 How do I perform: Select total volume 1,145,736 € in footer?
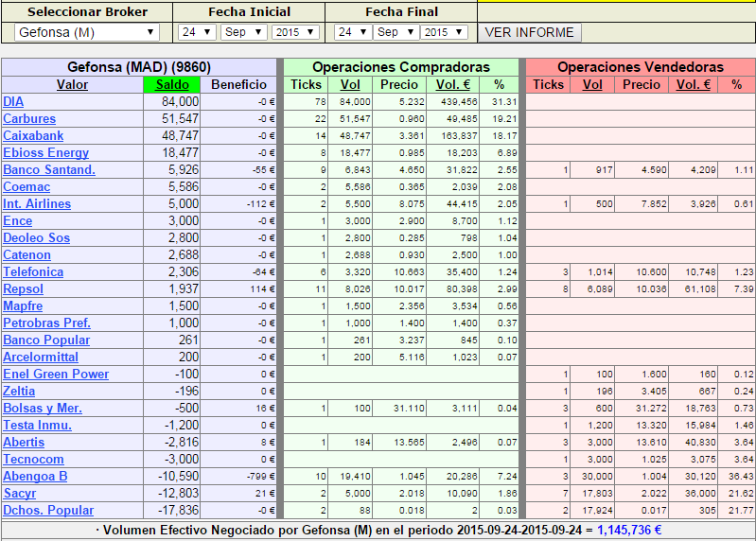pos(629,531)
